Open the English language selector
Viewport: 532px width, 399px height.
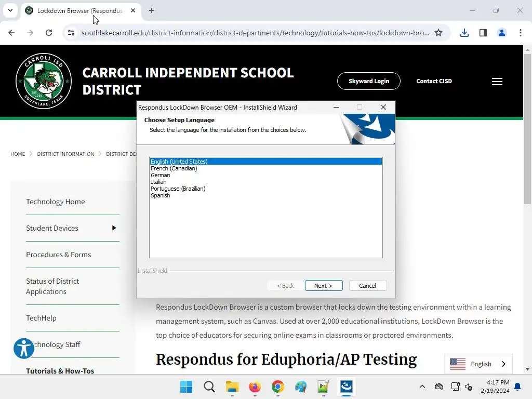point(478,364)
